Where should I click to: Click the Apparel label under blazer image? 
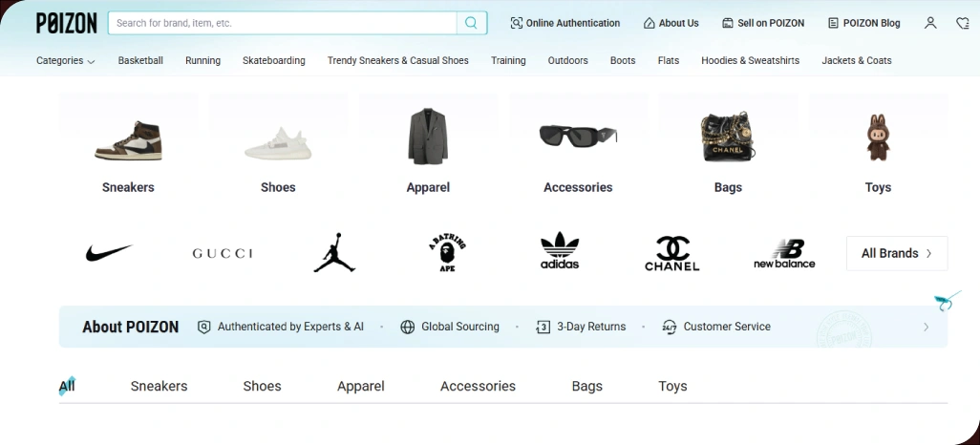[x=428, y=187]
